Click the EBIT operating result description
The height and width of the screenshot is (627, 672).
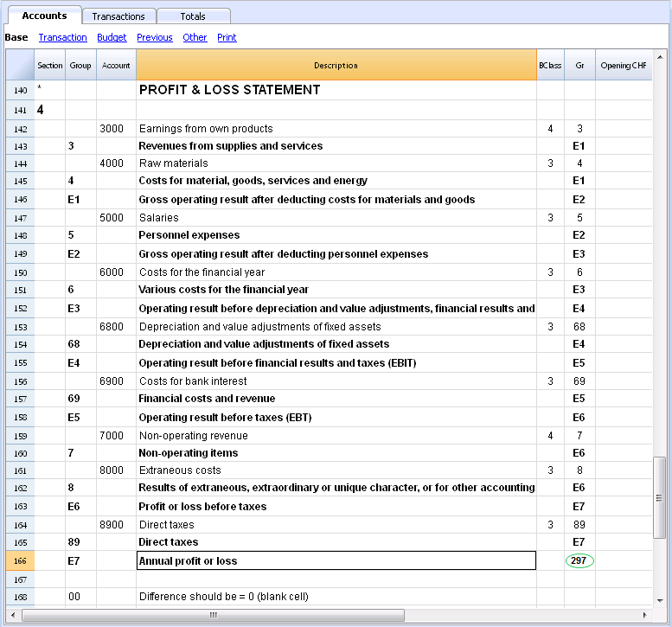(x=336, y=363)
